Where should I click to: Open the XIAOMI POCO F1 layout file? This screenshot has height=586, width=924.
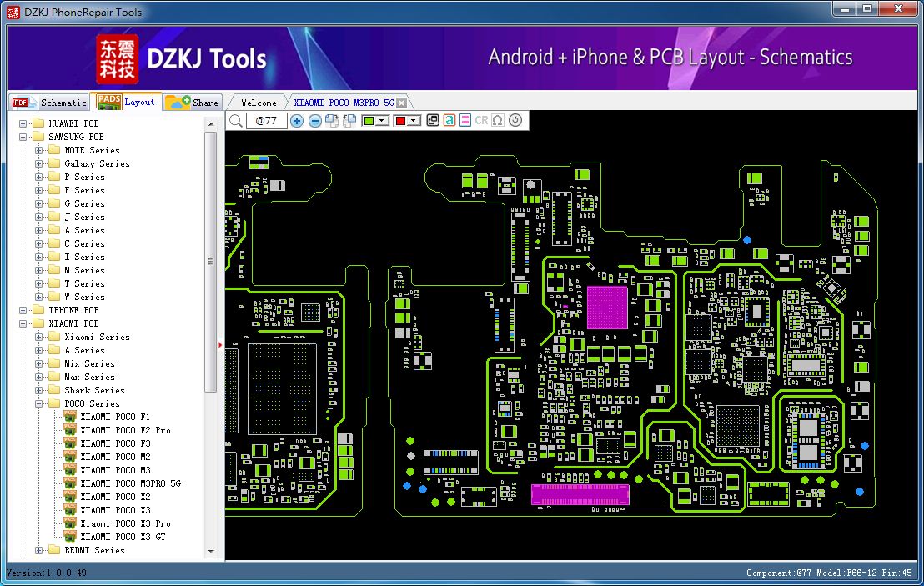[x=115, y=417]
